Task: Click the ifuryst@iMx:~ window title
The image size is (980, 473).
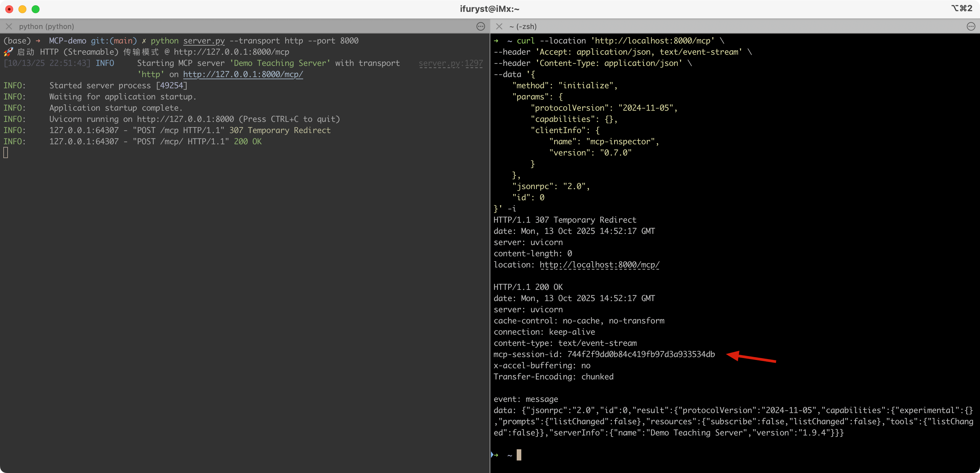Action: tap(489, 9)
